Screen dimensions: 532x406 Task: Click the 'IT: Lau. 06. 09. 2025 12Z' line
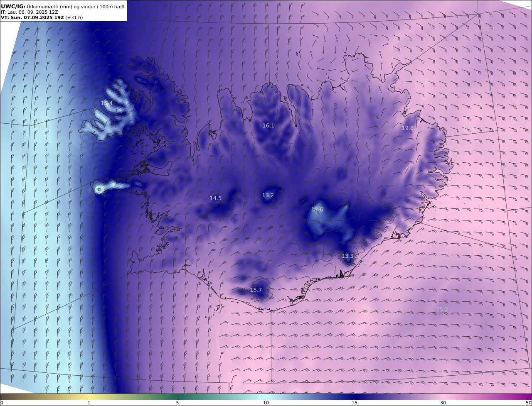(30, 12)
